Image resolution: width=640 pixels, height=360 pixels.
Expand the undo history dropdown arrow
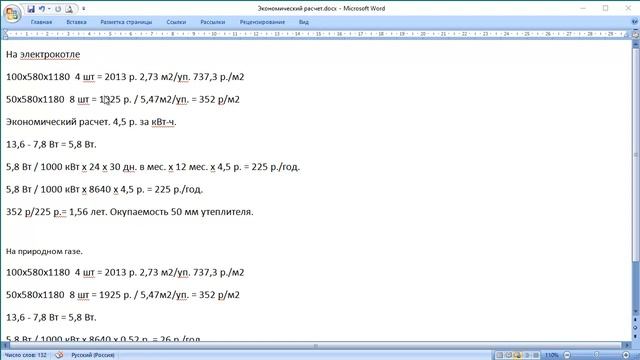point(49,9)
